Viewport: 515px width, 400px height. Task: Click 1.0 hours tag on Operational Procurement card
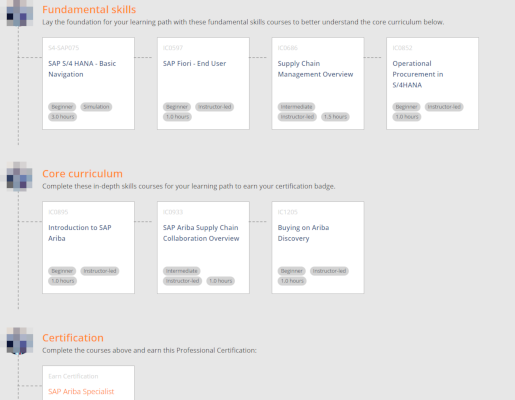point(407,117)
